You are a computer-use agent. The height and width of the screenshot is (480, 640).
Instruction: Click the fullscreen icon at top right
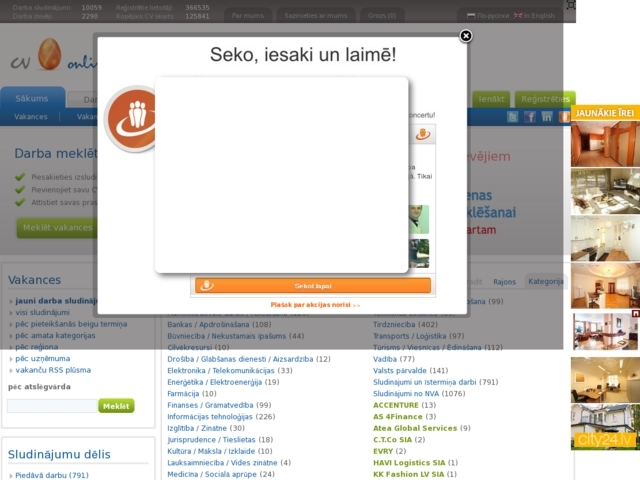[x=571, y=5]
